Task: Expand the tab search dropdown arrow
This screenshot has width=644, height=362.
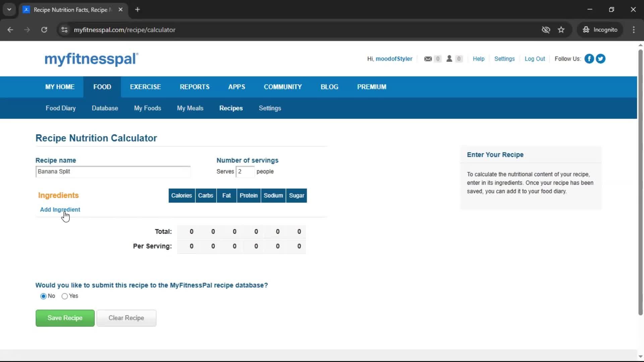Action: pyautogui.click(x=9, y=10)
